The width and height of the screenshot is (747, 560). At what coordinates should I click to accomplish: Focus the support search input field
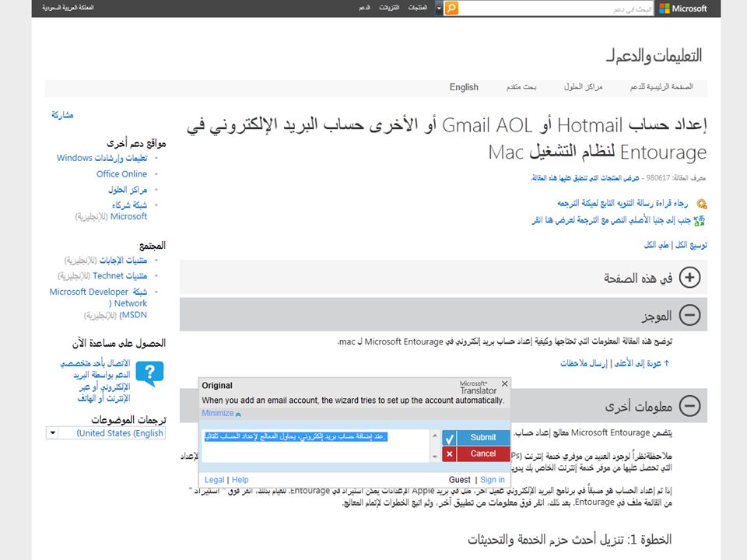(x=556, y=9)
